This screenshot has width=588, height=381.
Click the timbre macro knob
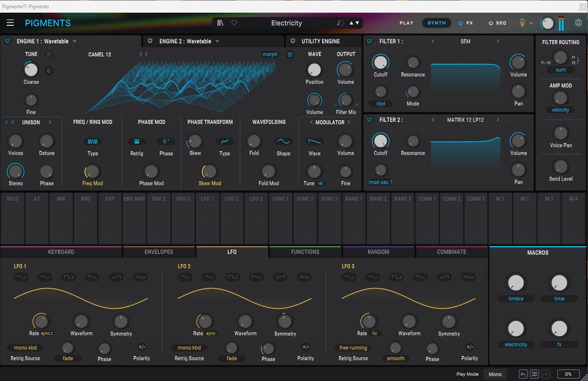pyautogui.click(x=516, y=283)
